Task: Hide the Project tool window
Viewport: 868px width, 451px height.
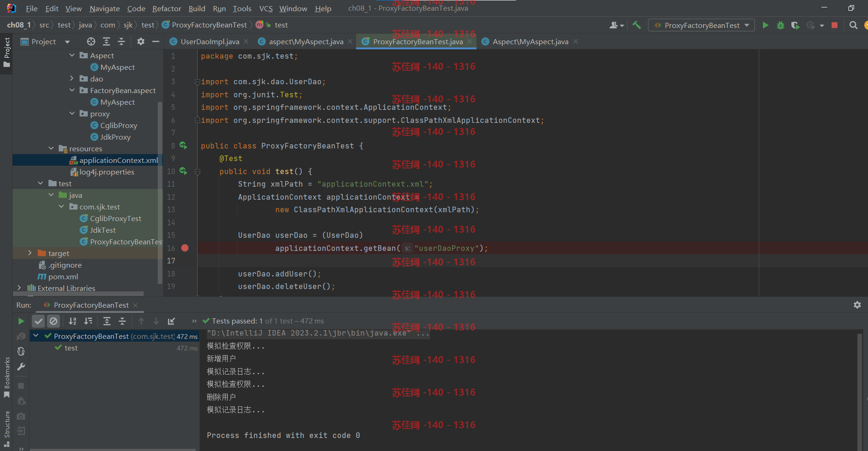Action: click(x=156, y=41)
